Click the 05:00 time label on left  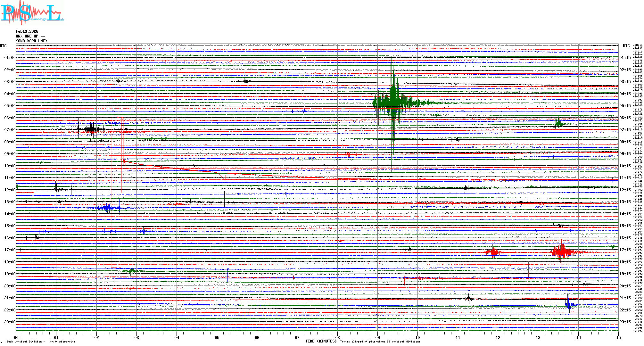tap(10, 106)
